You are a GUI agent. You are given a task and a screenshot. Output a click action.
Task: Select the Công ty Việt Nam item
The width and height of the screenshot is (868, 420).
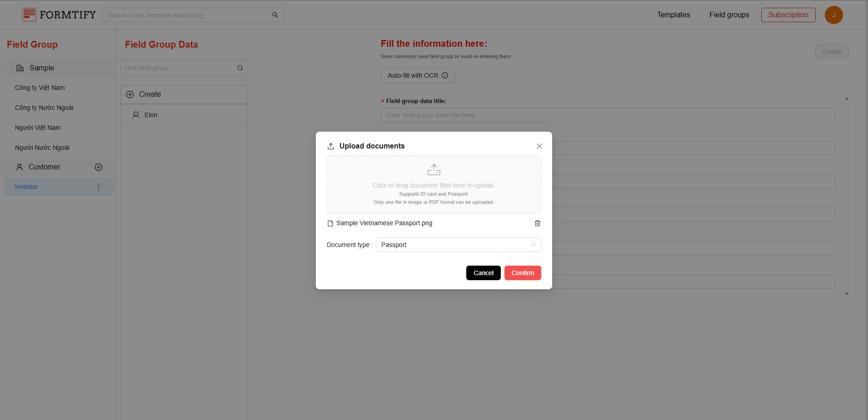(x=40, y=88)
